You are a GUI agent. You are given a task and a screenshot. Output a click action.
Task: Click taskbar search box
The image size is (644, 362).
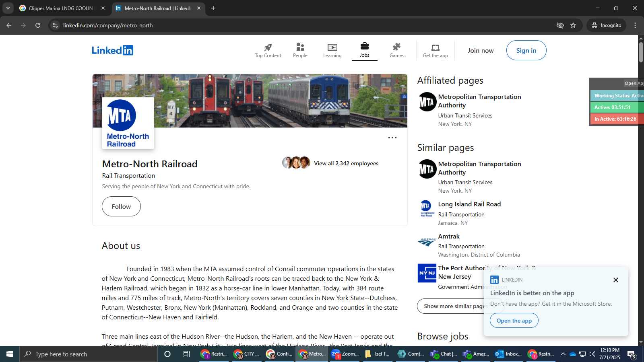89,354
